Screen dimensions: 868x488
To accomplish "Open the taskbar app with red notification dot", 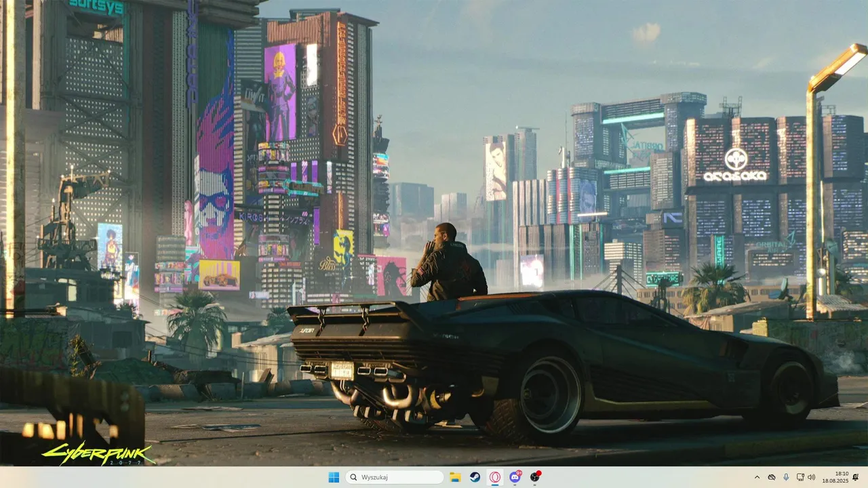I will 535,477.
